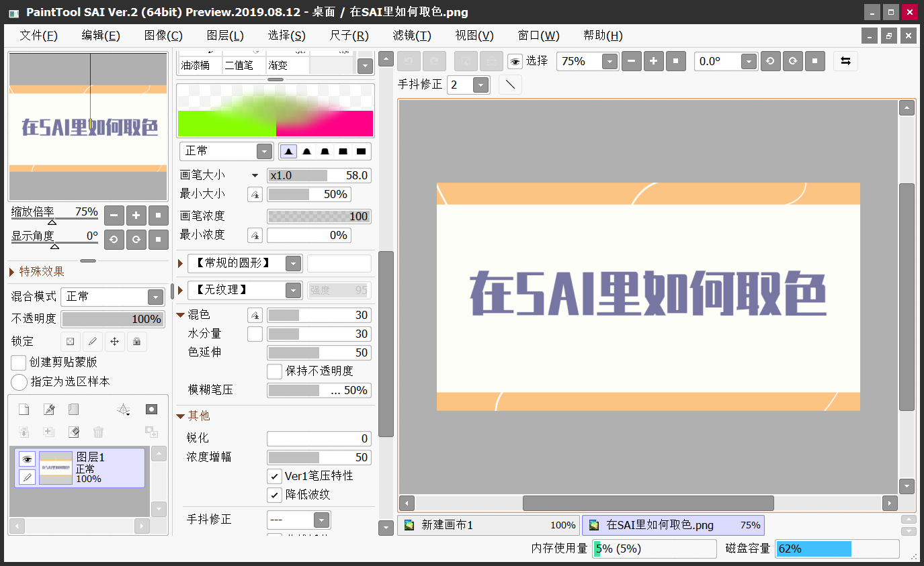
Task: Delete the layer with trash icon
Action: tap(98, 432)
